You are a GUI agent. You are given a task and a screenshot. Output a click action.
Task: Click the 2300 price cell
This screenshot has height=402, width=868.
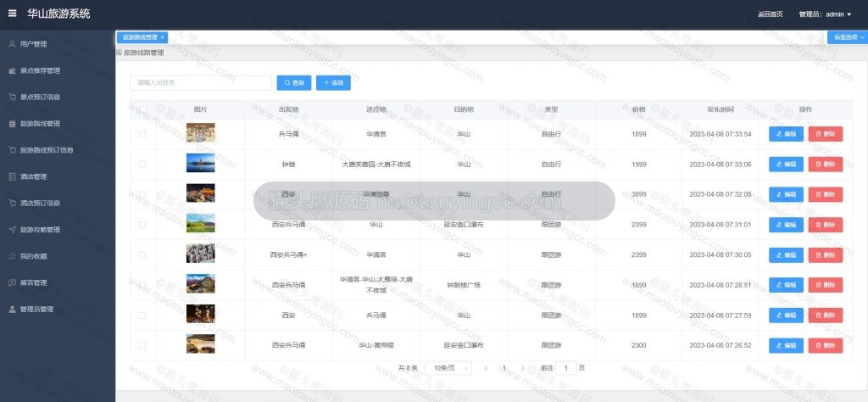pos(638,345)
